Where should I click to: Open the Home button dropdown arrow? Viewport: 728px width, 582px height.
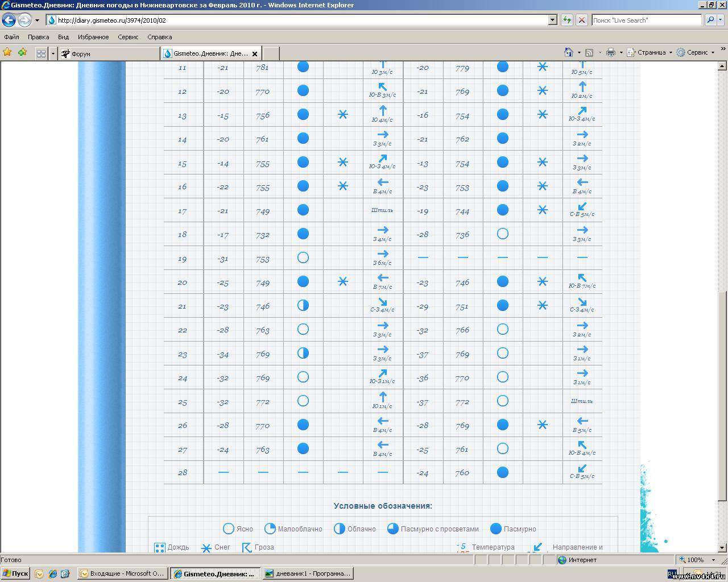click(578, 52)
